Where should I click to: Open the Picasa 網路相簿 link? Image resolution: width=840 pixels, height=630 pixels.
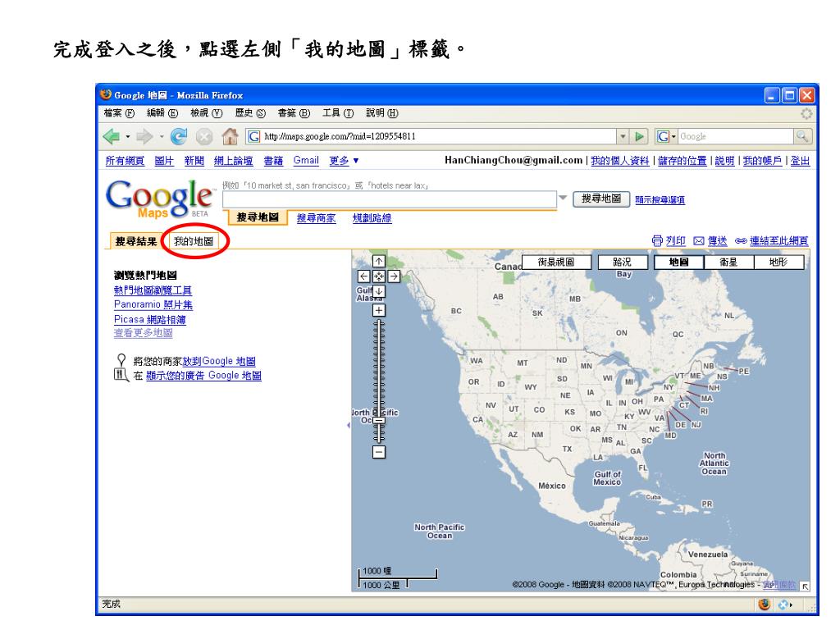click(x=150, y=320)
